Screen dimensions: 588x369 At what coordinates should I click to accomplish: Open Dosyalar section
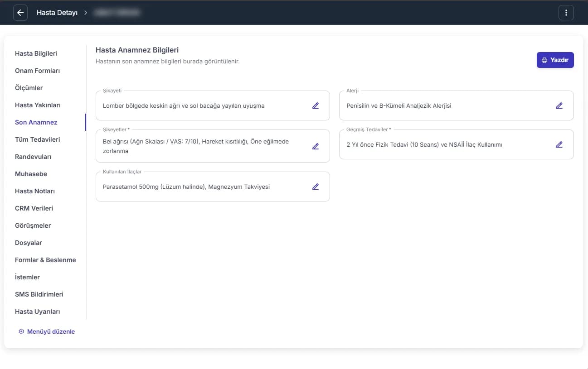[29, 243]
